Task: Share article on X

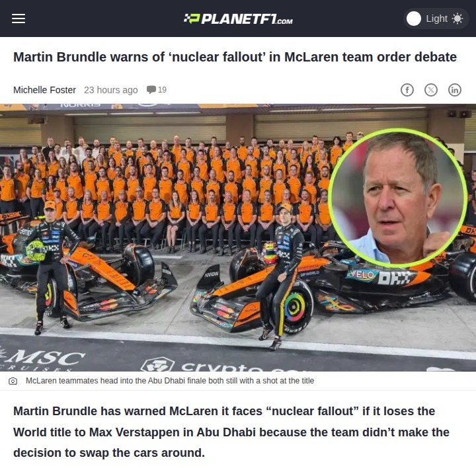Action: click(431, 90)
